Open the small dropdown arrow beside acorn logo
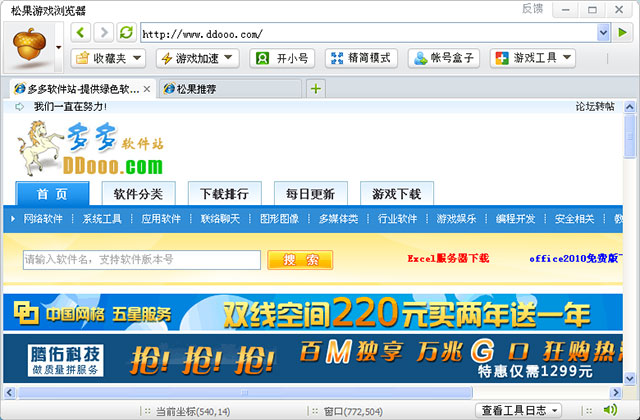The width and height of the screenshot is (640, 420). point(59,47)
